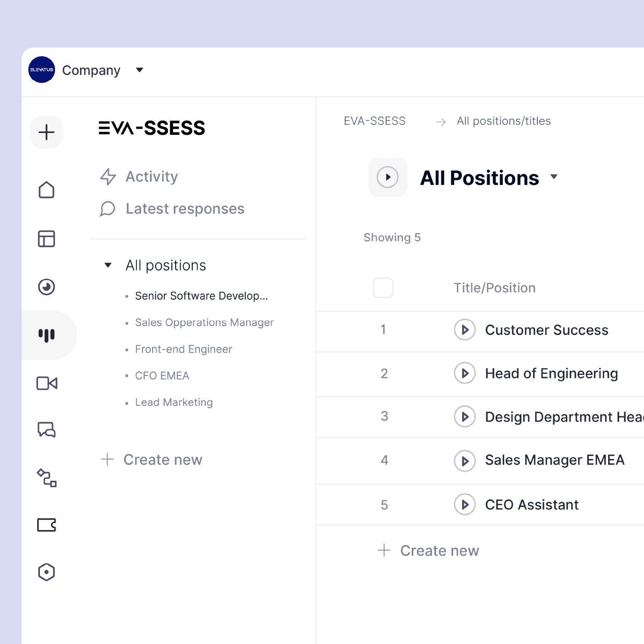Click the chat conversations icon
This screenshot has height=644, width=644.
click(46, 430)
